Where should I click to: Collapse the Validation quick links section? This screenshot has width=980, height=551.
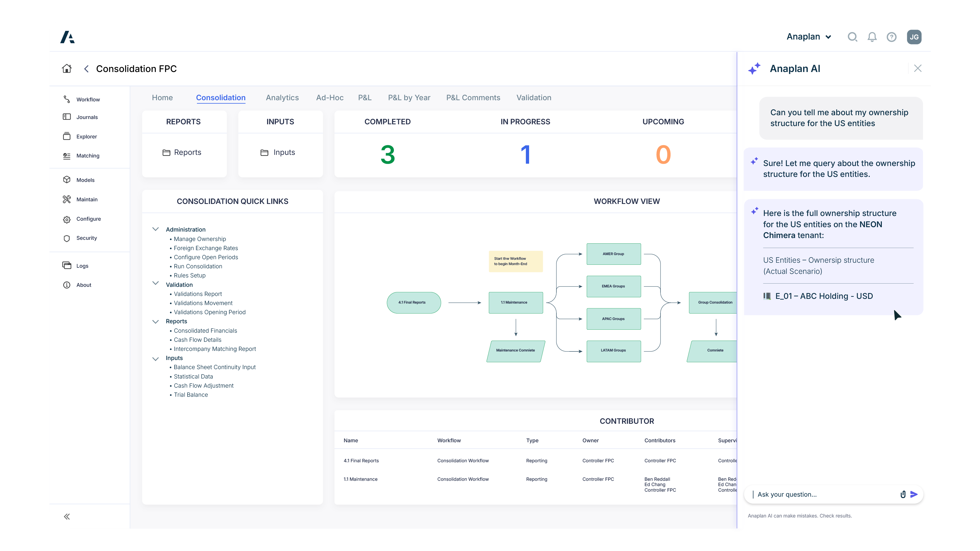155,283
